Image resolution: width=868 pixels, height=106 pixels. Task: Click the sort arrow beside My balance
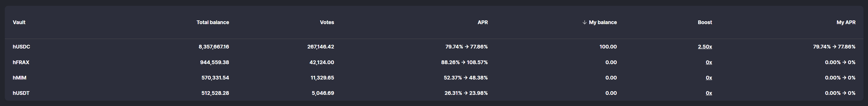pos(584,23)
